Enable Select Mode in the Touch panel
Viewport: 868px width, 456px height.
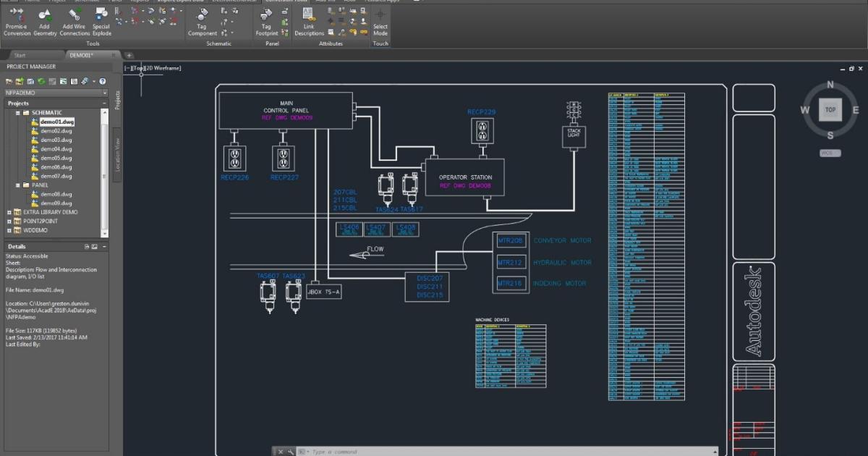(x=380, y=22)
